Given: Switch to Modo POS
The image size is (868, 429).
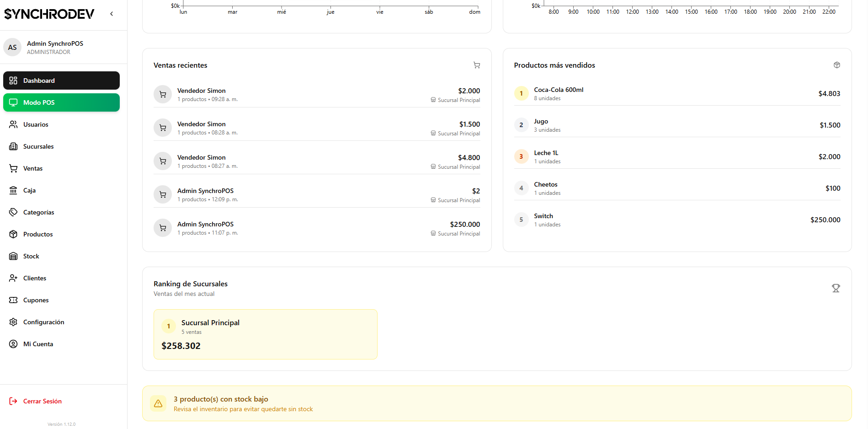Looking at the screenshot, I should (x=61, y=102).
